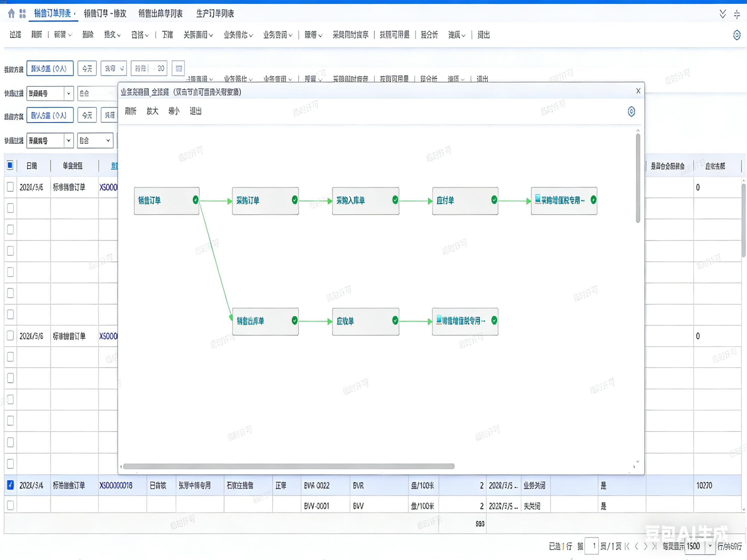The image size is (747, 560).
Task: Open the rows-per-page 1500 dropdown
Action: tap(710, 546)
